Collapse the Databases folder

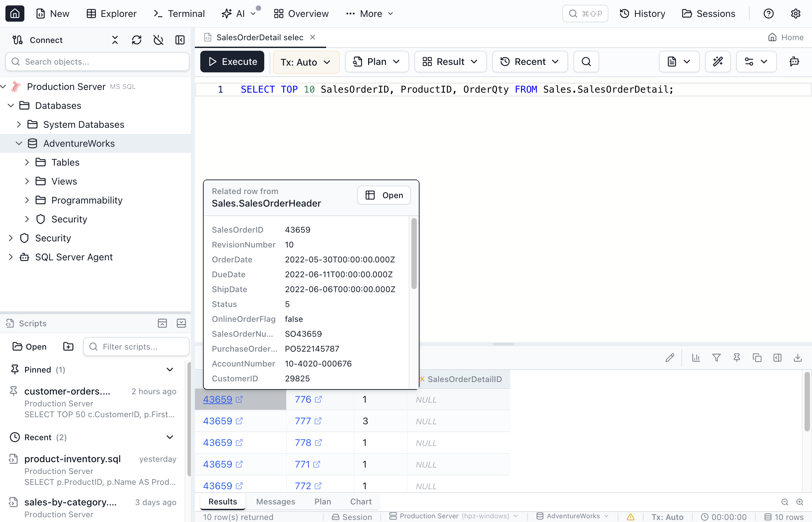click(x=11, y=105)
